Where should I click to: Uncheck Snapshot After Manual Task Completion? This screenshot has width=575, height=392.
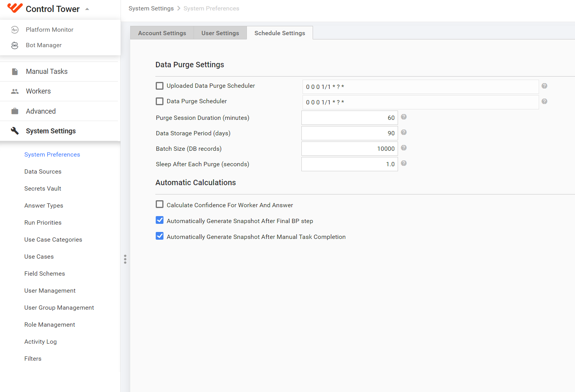(x=160, y=236)
